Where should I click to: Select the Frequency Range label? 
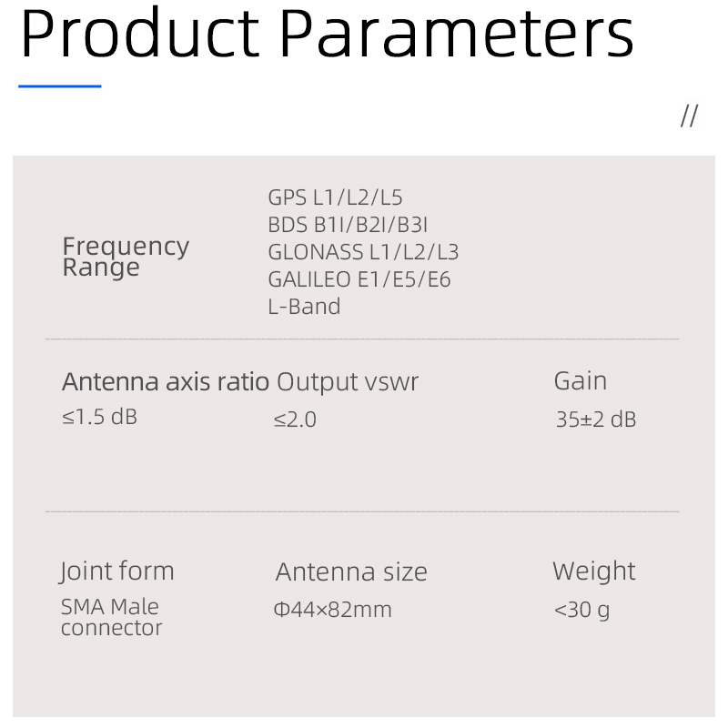point(126,257)
